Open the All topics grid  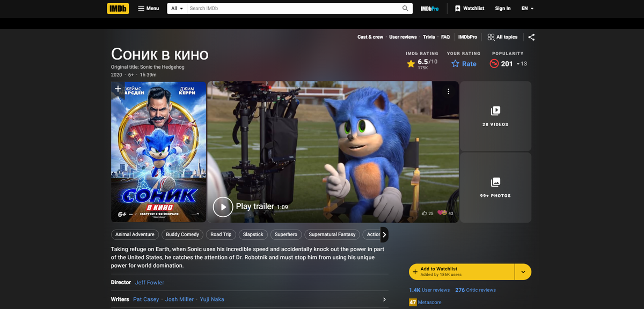[x=503, y=37]
